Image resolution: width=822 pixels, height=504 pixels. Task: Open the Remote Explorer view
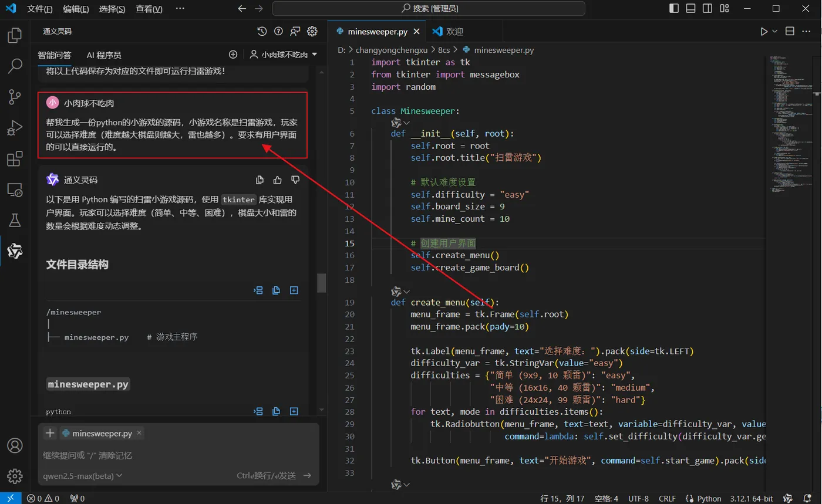coord(15,190)
